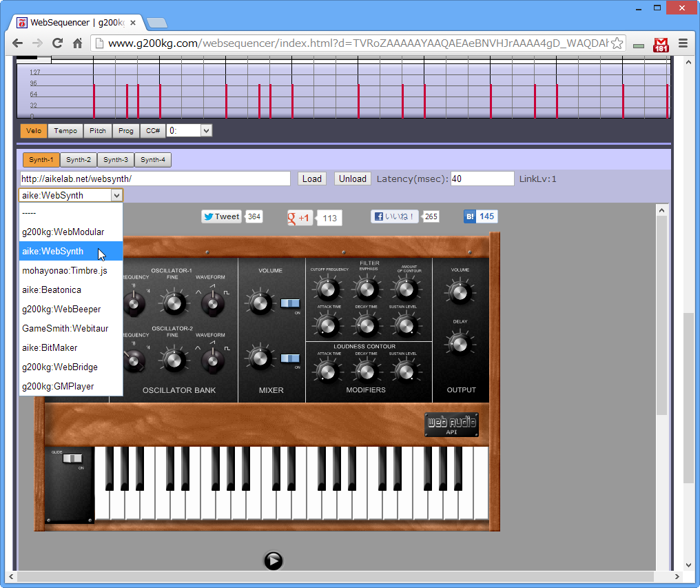The image size is (700, 588).
Task: Choose GameSmith:Webitaur from the synth list
Action: point(71,328)
